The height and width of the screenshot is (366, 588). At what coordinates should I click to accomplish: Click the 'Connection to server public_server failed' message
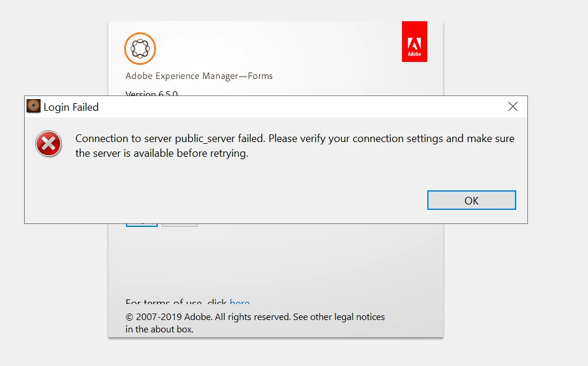[295, 146]
